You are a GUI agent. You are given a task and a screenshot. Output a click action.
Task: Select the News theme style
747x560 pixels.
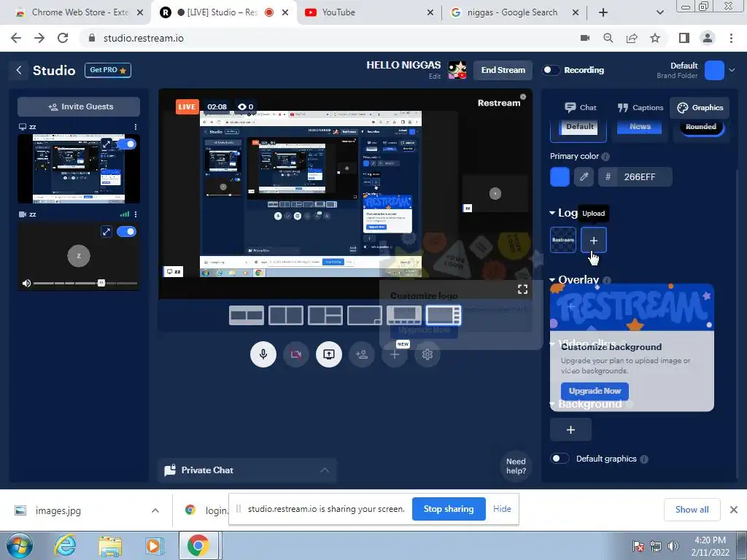[640, 129]
